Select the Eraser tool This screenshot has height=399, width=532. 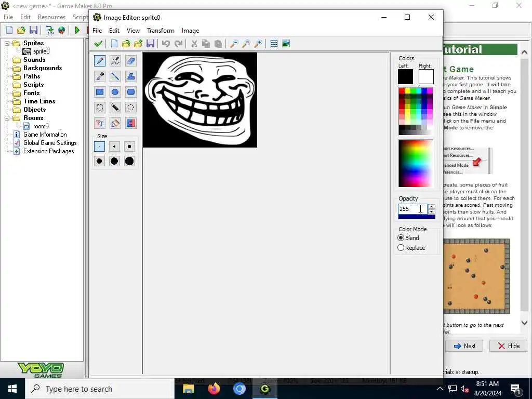[x=130, y=61]
